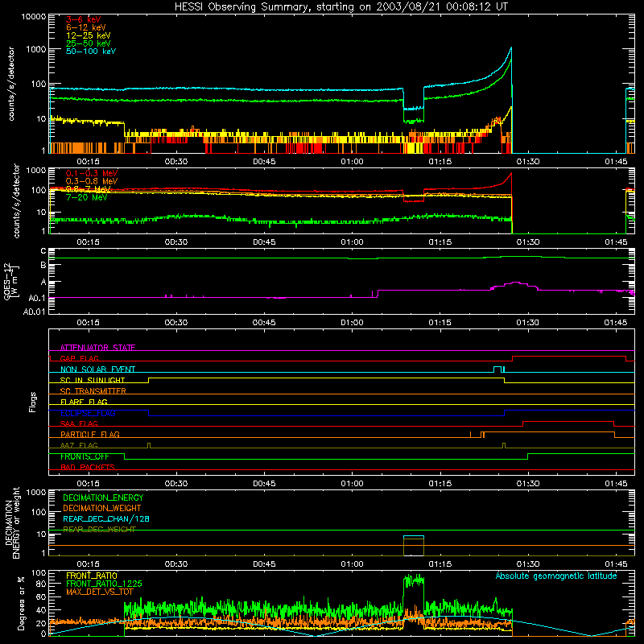
Task: Select the SAA_FLAG label
Action: click(79, 423)
